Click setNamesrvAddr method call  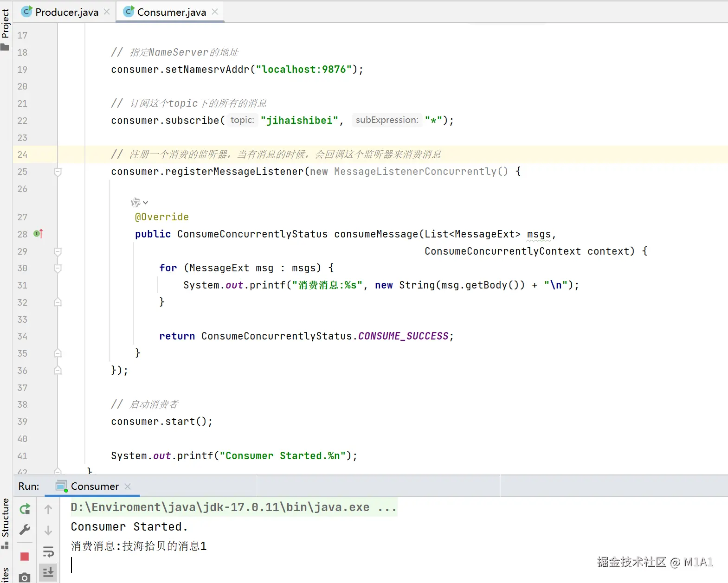pos(207,69)
